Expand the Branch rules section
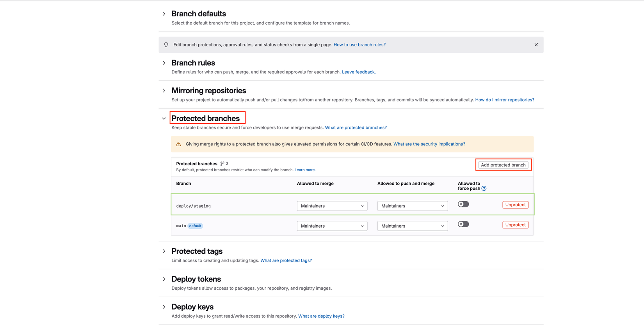The image size is (644, 329). coord(164,63)
